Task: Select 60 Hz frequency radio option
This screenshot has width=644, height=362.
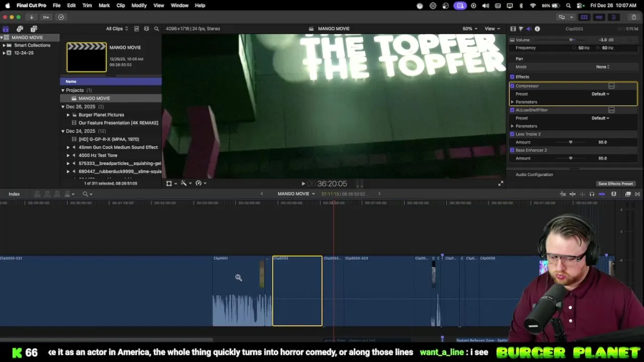Action: (599, 48)
